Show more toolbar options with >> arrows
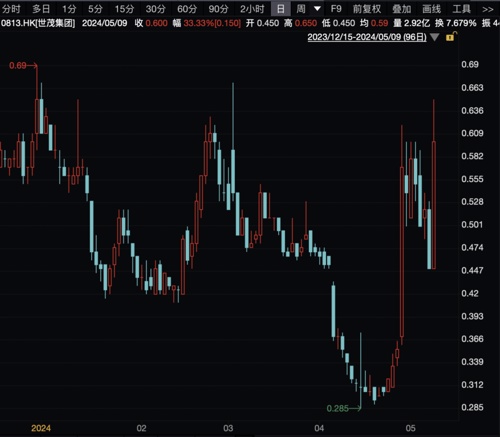This screenshot has height=437, width=500. [x=488, y=9]
